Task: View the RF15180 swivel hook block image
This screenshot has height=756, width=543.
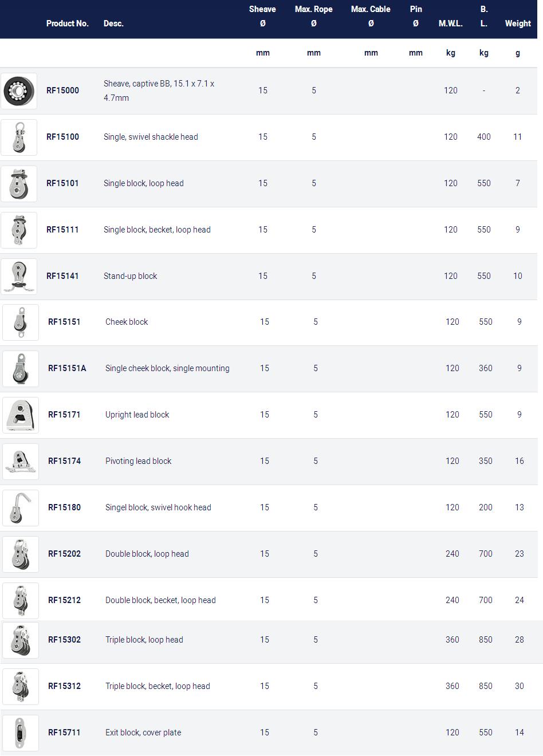Action: (x=21, y=508)
